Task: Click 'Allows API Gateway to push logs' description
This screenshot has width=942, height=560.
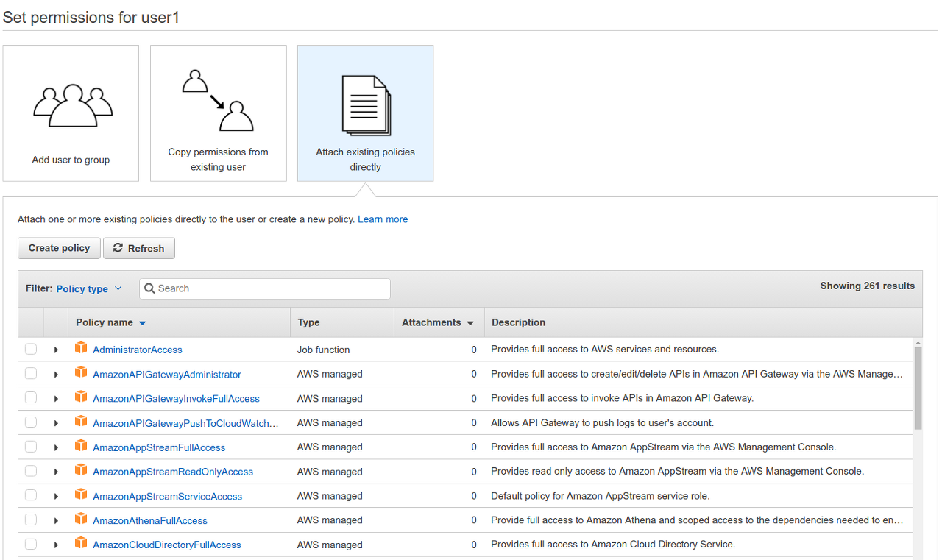Action: pyautogui.click(x=603, y=422)
